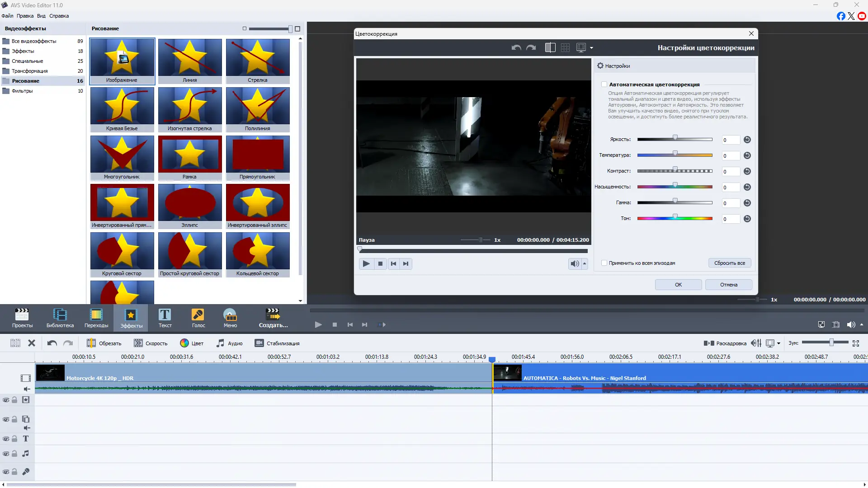Open the Правка menu

click(x=25, y=16)
